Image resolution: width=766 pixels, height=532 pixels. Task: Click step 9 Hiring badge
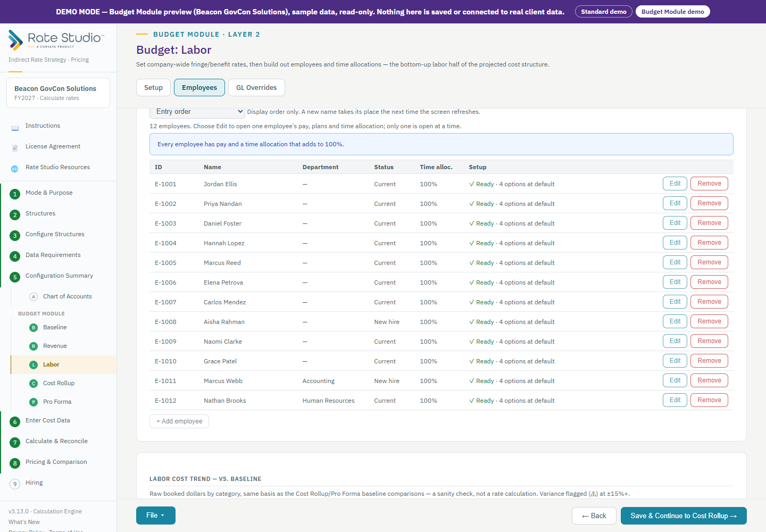point(15,484)
